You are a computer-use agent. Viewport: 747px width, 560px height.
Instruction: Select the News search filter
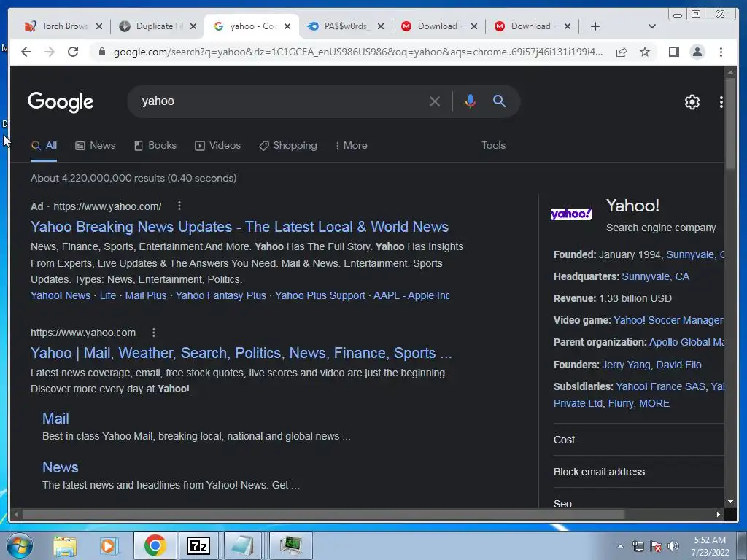point(96,145)
